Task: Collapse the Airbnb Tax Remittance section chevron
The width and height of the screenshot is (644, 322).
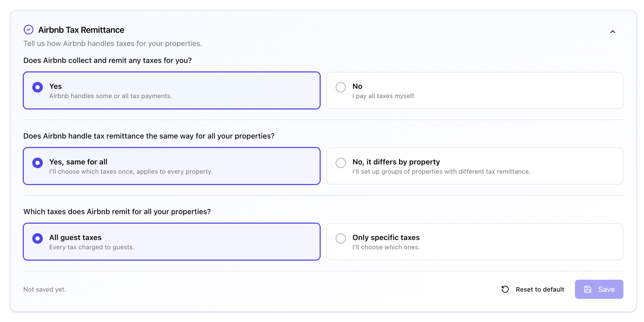Action: pos(613,32)
